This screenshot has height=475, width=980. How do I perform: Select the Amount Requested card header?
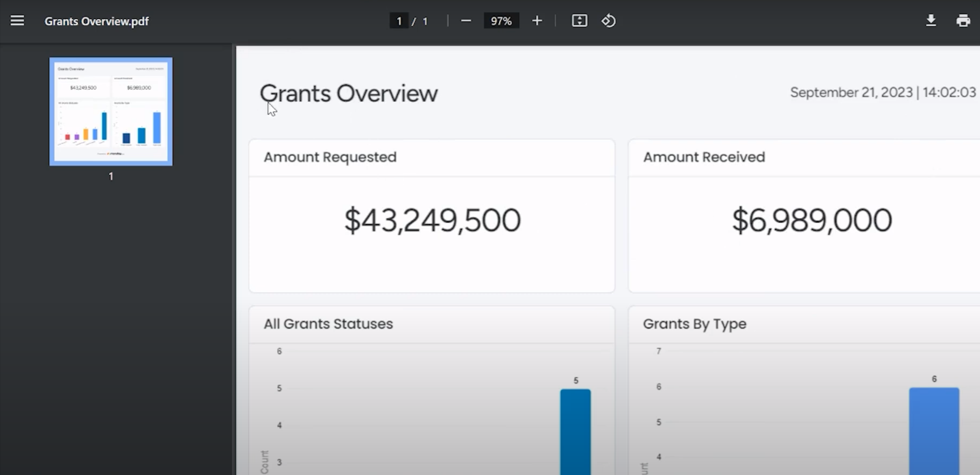330,157
